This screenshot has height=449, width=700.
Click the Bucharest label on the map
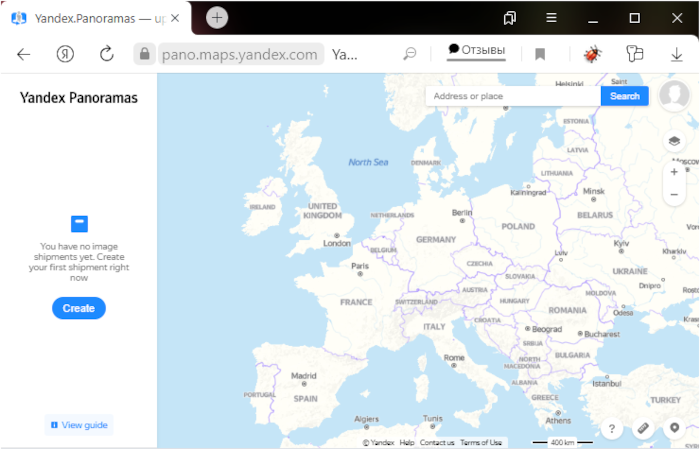click(602, 334)
